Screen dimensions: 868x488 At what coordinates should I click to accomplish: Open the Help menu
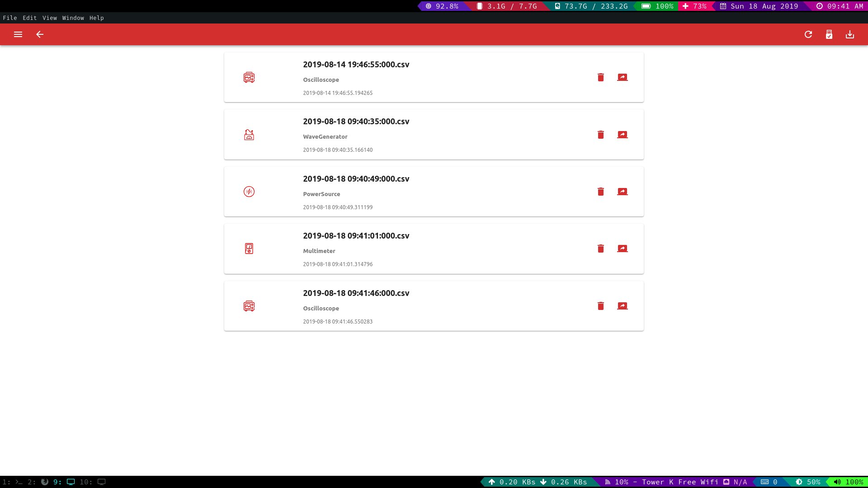pyautogui.click(x=97, y=18)
